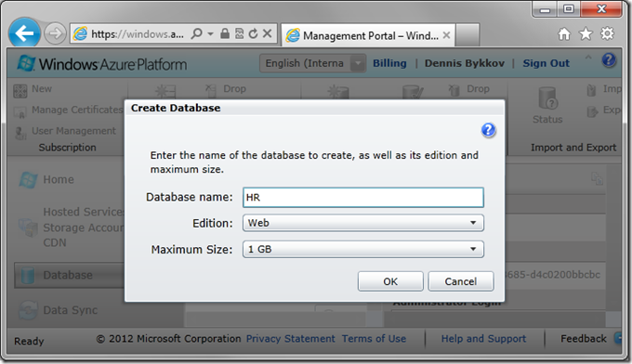Open the address bar search dropdown arrow
The width and height of the screenshot is (632, 364).
click(210, 33)
